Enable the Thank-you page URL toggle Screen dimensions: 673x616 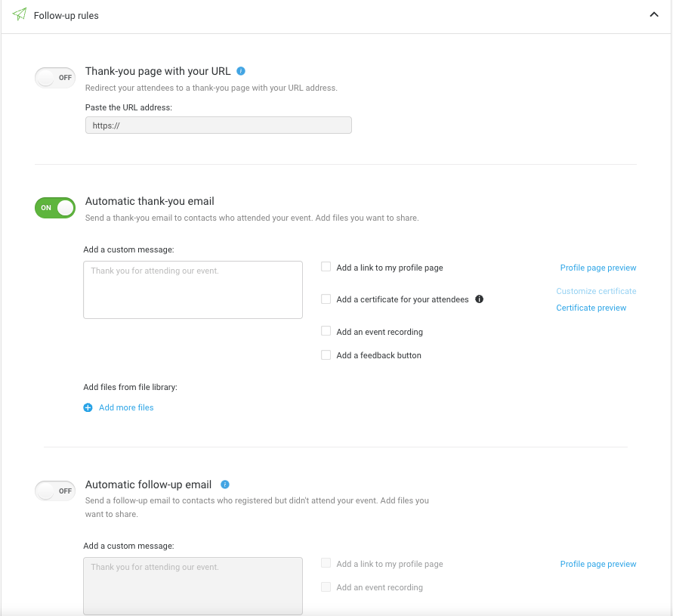[55, 77]
